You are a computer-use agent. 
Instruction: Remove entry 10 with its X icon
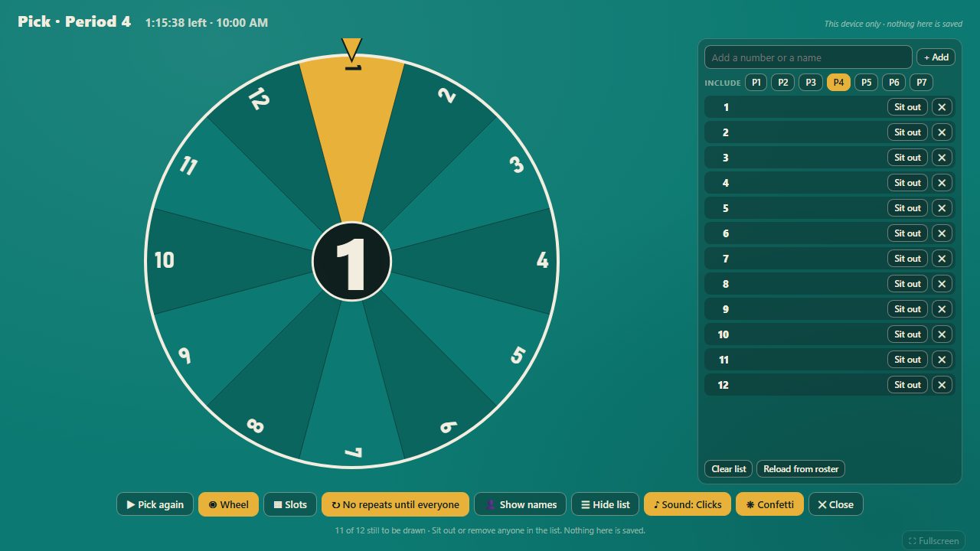[x=942, y=334]
